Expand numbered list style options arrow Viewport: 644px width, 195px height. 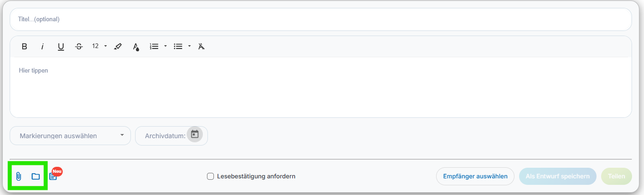click(x=165, y=46)
